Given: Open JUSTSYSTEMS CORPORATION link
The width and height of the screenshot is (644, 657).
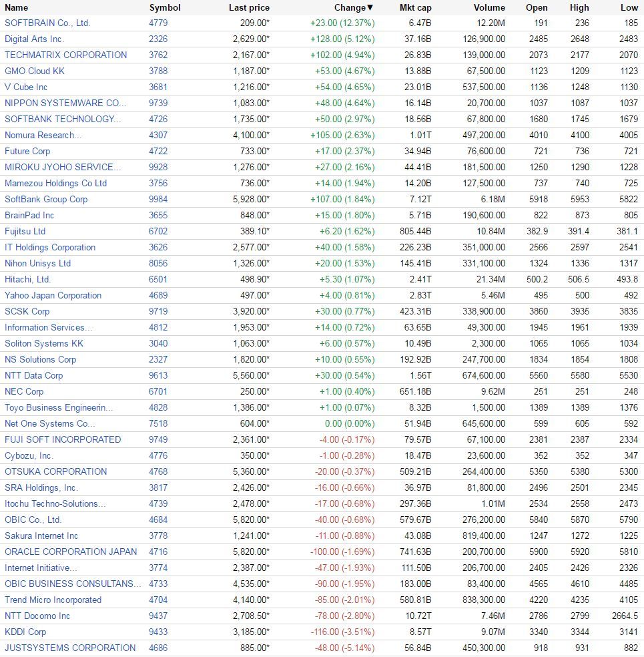Looking at the screenshot, I should 70,648.
